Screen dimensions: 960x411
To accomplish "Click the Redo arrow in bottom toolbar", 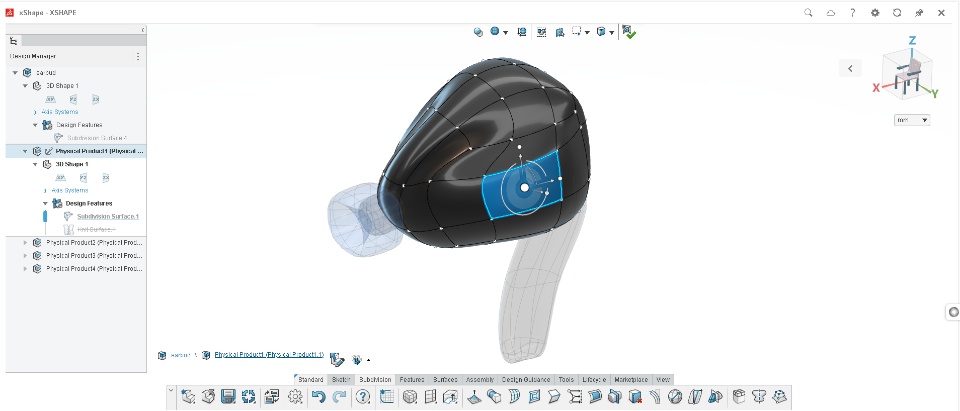I will click(340, 397).
